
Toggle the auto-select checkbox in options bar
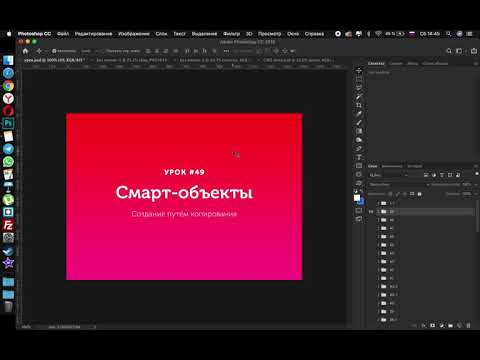click(x=54, y=51)
